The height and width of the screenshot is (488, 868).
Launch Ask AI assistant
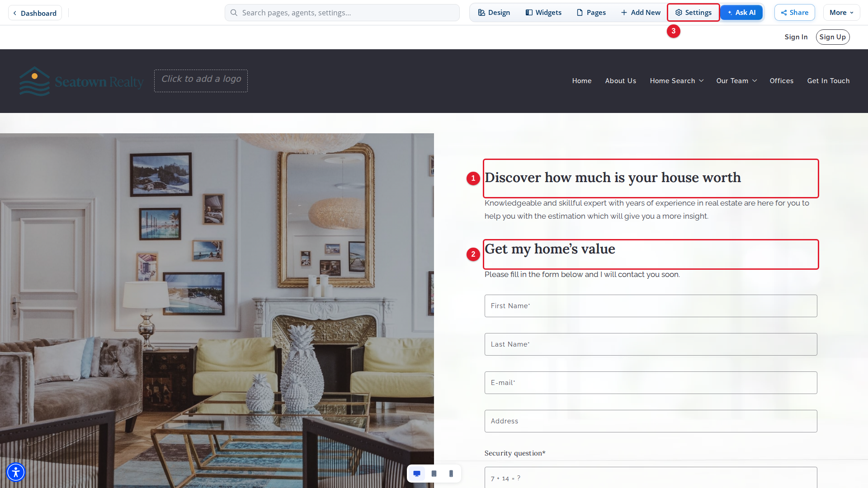click(741, 13)
